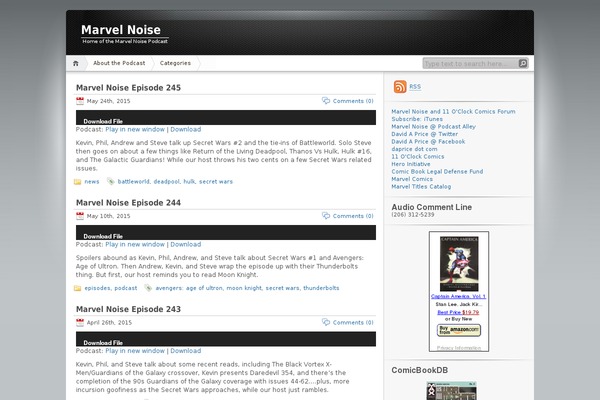Screen dimensions: 600x400
Task: Open Marvel Noise @ Podcast Alley
Action: click(x=433, y=127)
